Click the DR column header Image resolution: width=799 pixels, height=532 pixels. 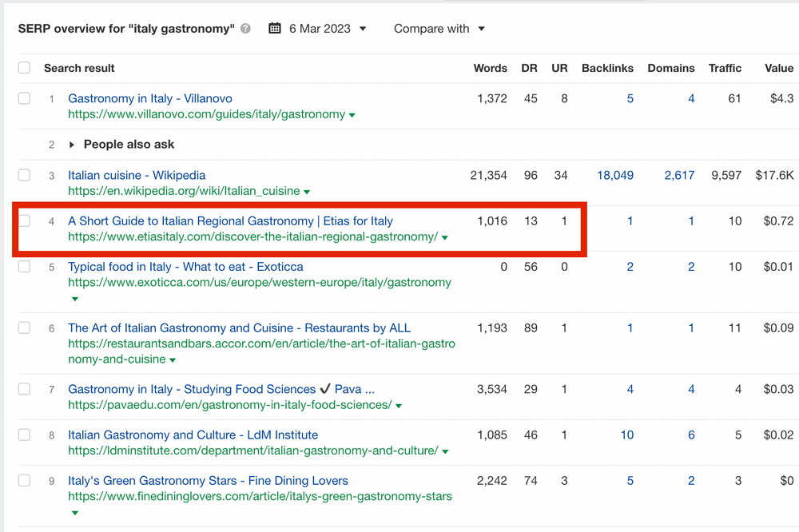529,68
